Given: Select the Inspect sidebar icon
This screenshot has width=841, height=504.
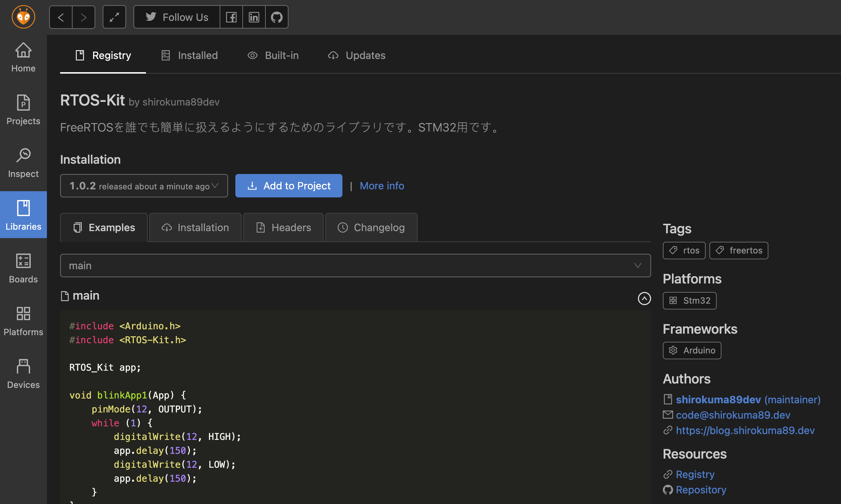Looking at the screenshot, I should 23,163.
